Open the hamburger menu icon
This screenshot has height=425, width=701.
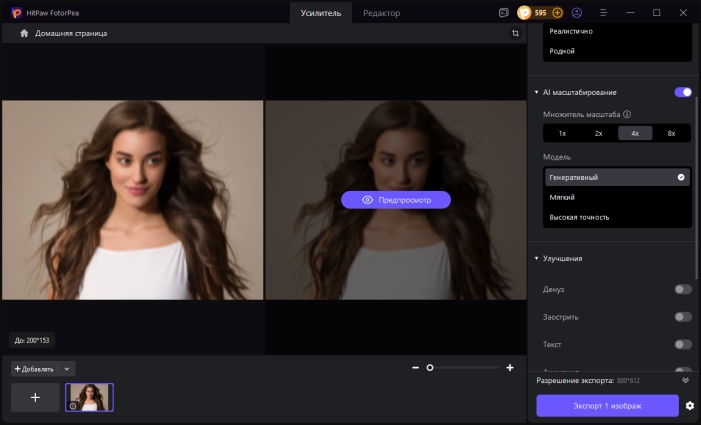604,13
